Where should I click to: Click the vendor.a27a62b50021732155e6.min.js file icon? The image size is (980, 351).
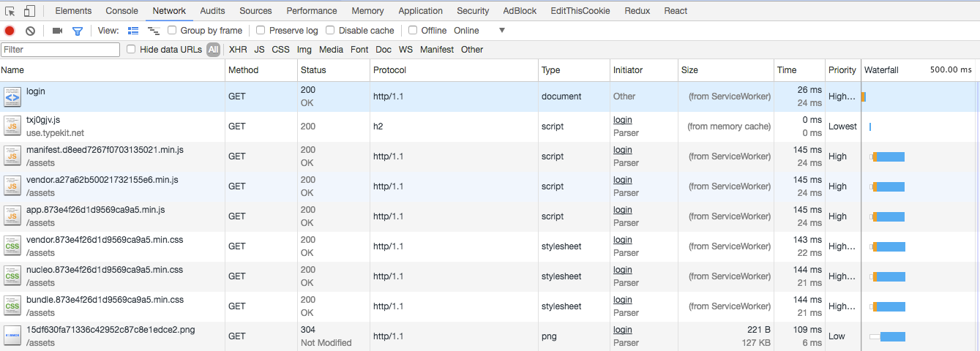point(12,186)
